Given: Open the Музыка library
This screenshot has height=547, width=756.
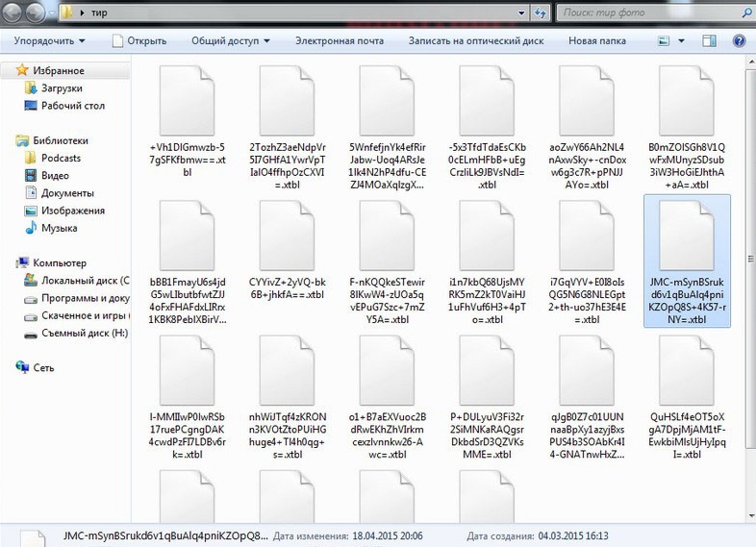Looking at the screenshot, I should click(x=59, y=228).
